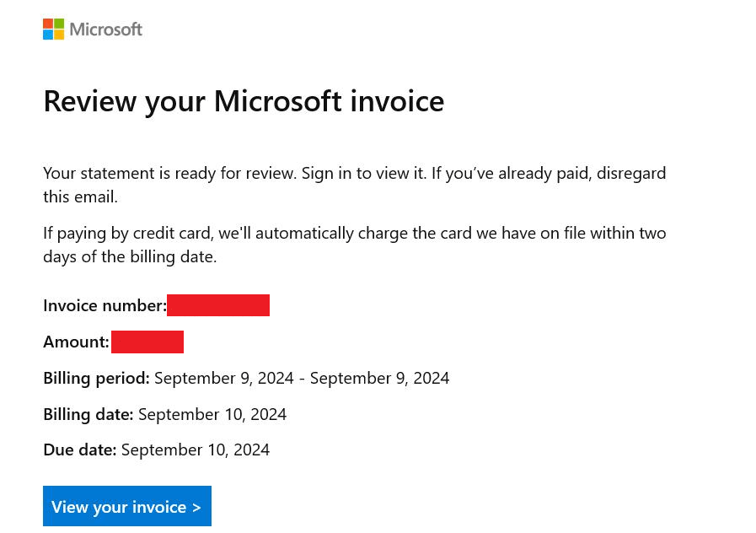Click the billing date value September 10, 2024

coord(212,414)
